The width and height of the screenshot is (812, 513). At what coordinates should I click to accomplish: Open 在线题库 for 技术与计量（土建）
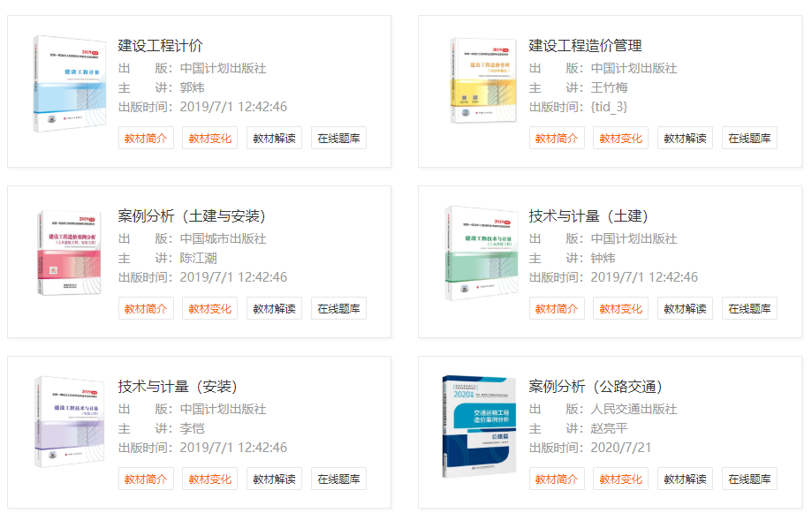(x=750, y=308)
